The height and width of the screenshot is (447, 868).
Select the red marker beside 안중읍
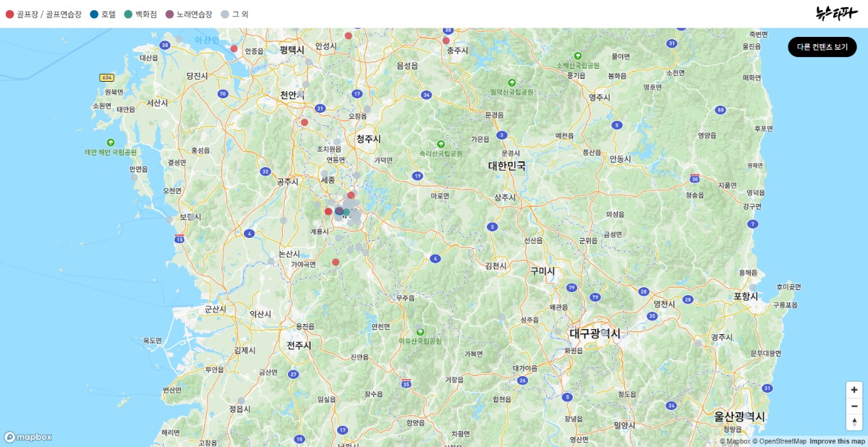coord(234,48)
